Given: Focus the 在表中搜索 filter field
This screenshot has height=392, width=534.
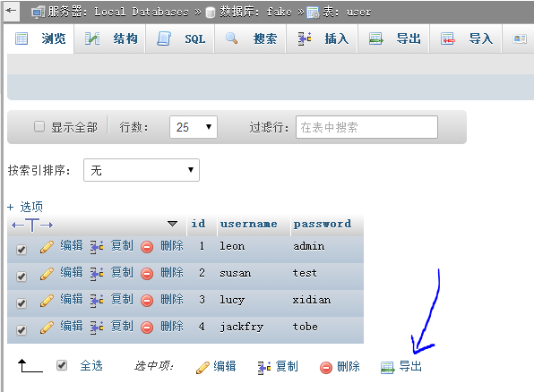Looking at the screenshot, I should (x=366, y=127).
